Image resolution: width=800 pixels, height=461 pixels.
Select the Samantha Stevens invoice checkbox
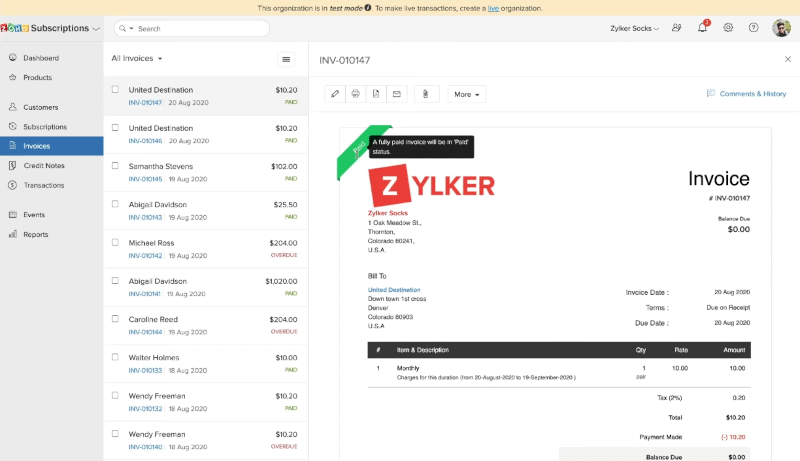click(115, 166)
